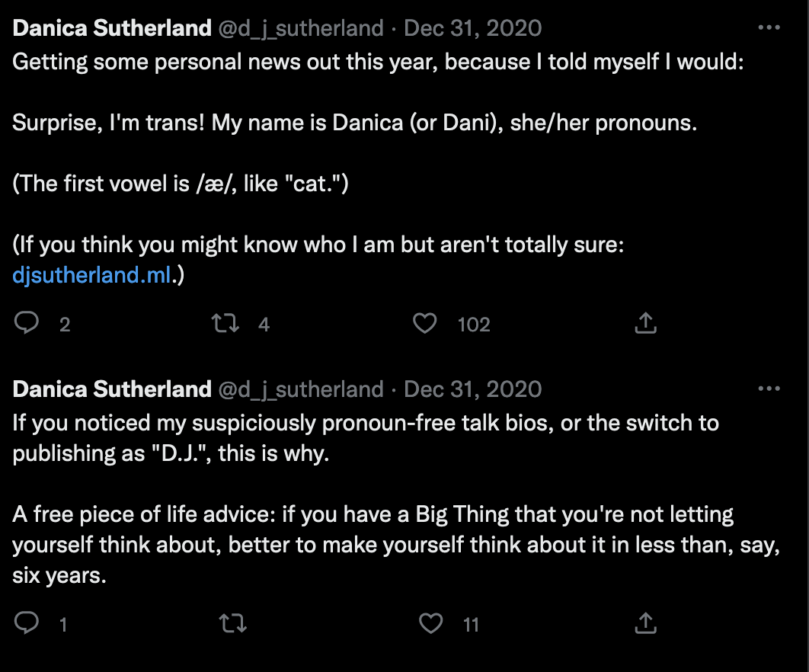Share the second tweet via share icon
Screen dimensions: 809x672
(x=645, y=624)
